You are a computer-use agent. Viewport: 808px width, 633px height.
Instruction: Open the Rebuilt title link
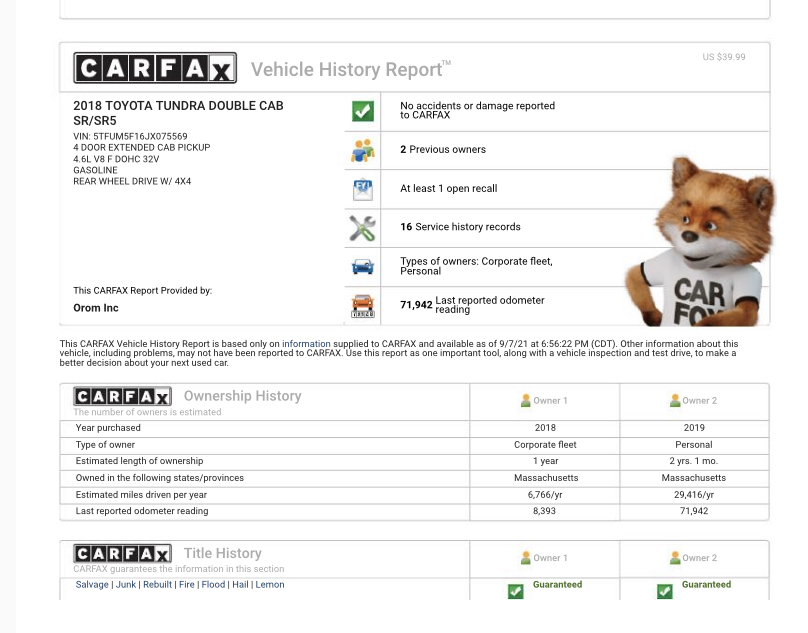157,585
